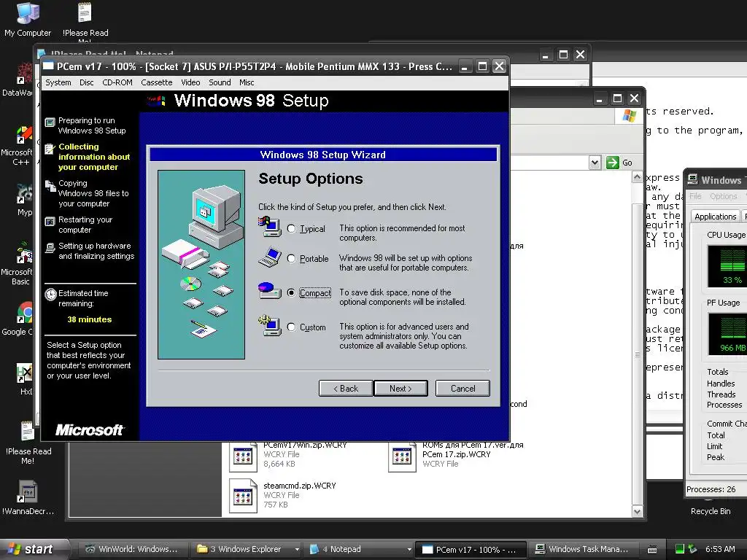The image size is (747, 560).
Task: Switch to PCem v17 taskbar button
Action: (x=471, y=549)
